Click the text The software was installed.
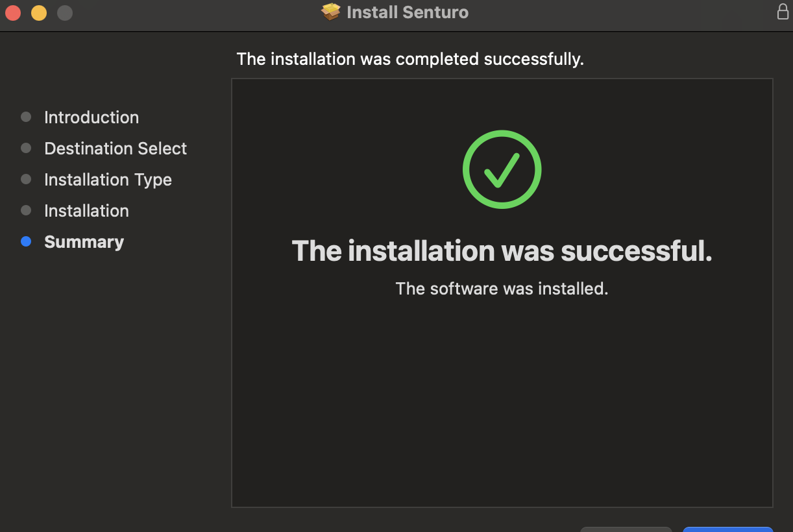 [502, 288]
